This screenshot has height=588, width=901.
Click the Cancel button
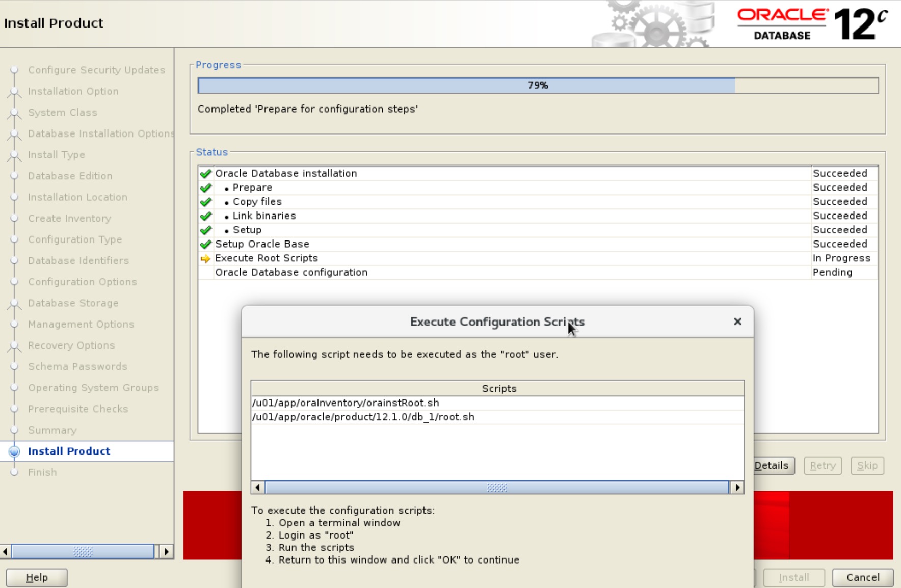click(863, 577)
